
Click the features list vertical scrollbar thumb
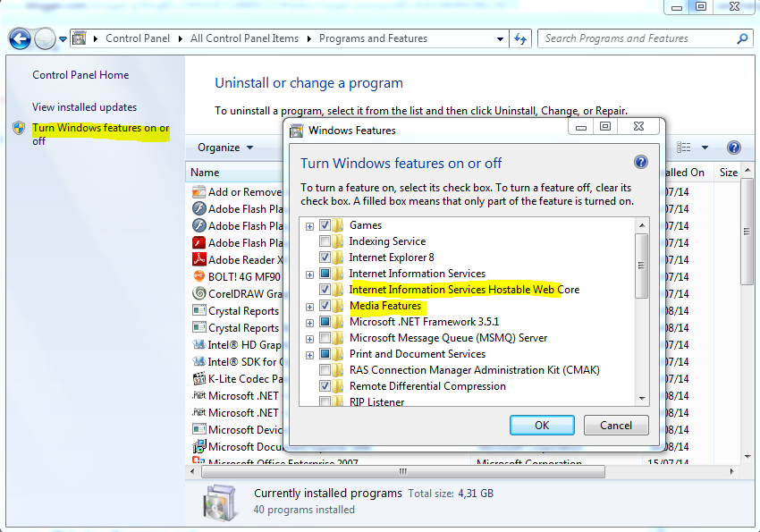(641, 266)
